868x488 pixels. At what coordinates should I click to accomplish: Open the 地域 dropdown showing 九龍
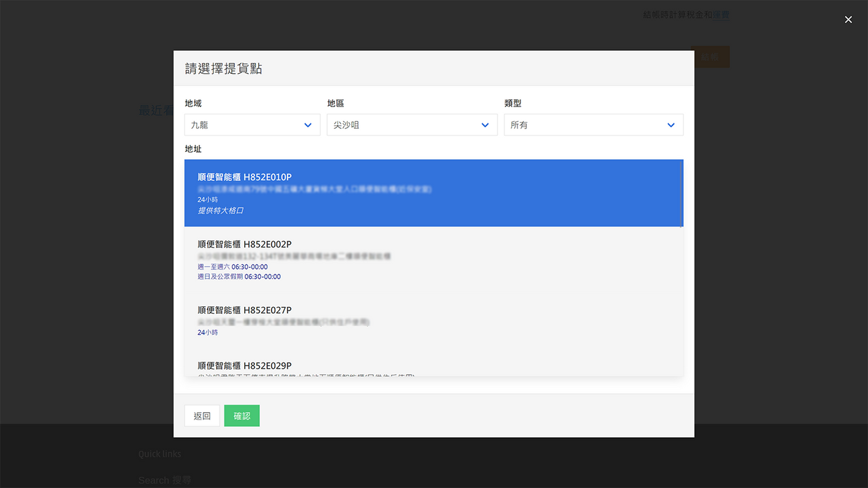point(252,125)
